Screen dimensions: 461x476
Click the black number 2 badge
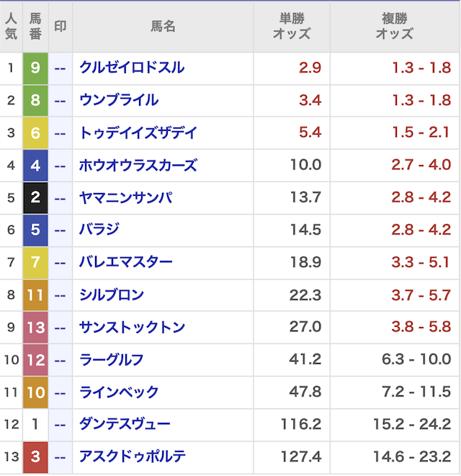coord(35,198)
